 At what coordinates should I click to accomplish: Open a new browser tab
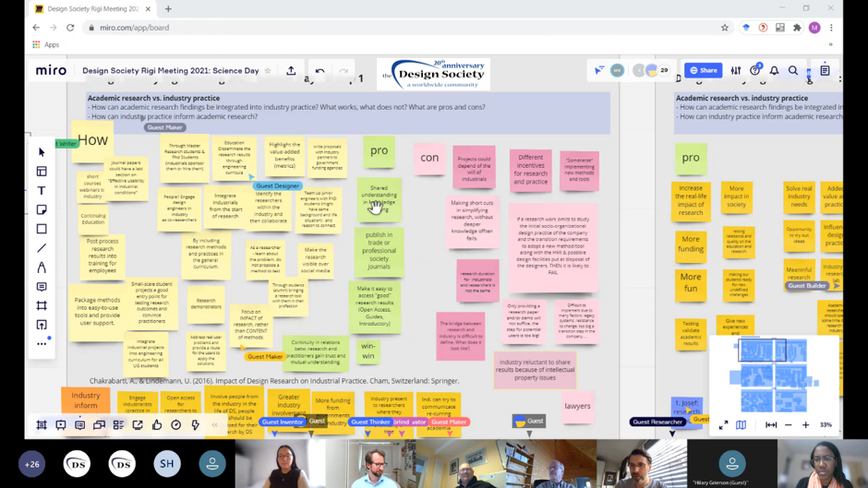[x=168, y=9]
